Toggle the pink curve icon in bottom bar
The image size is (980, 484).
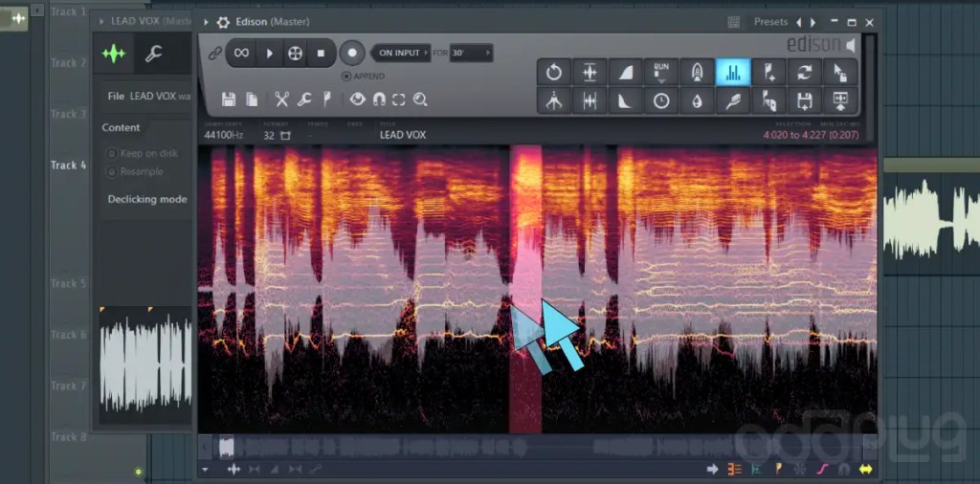822,469
